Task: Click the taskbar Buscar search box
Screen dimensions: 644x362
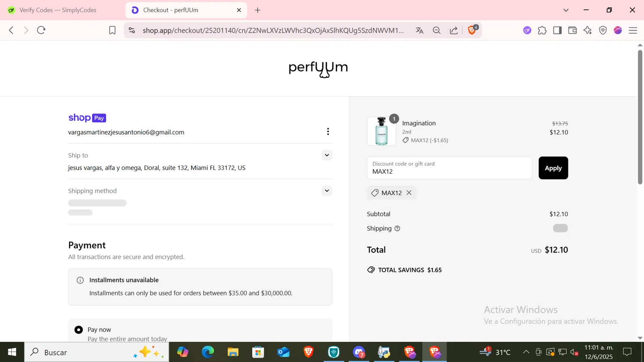Action: [97, 352]
